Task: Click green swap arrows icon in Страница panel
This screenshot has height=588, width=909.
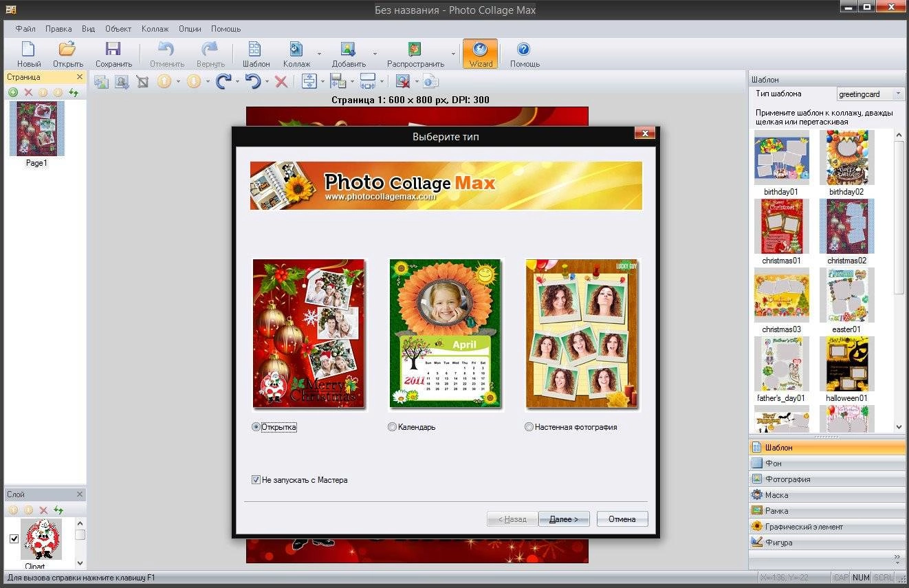Action: pos(73,92)
